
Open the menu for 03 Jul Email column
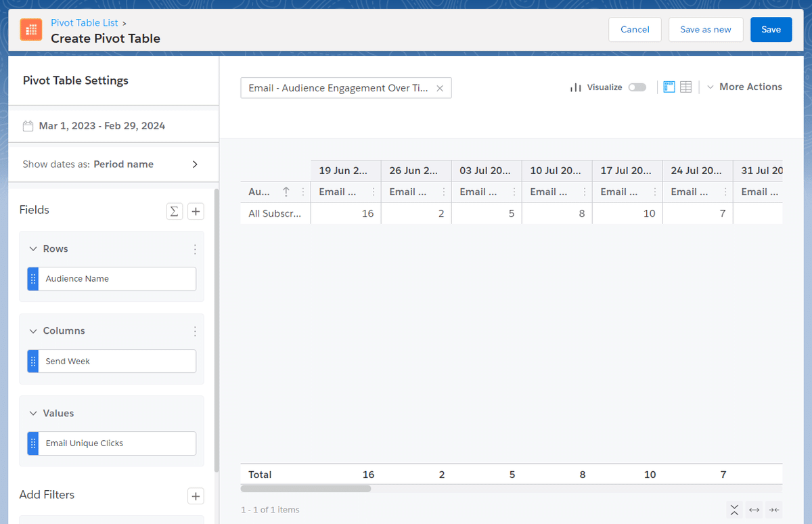click(514, 192)
